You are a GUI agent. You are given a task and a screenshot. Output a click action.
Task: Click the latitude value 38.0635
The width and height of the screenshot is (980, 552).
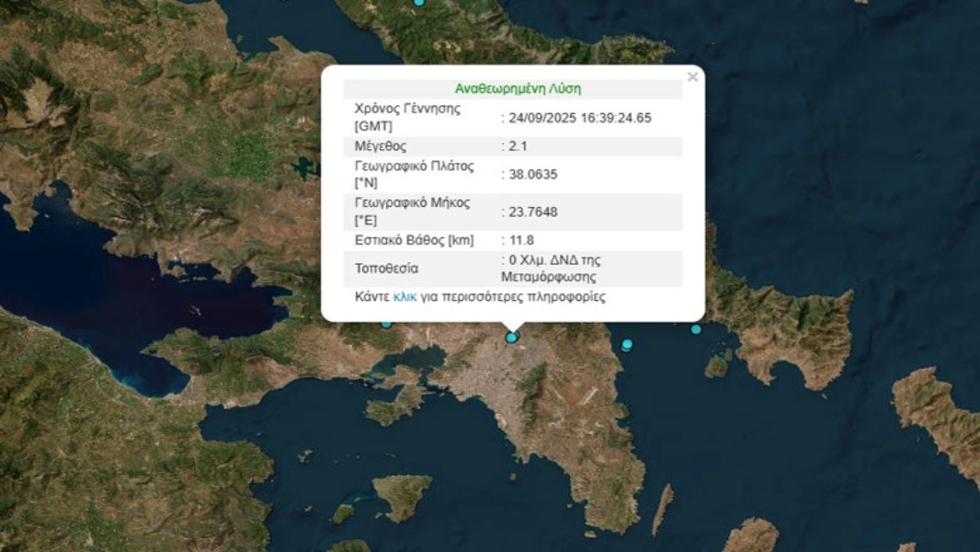pos(533,175)
